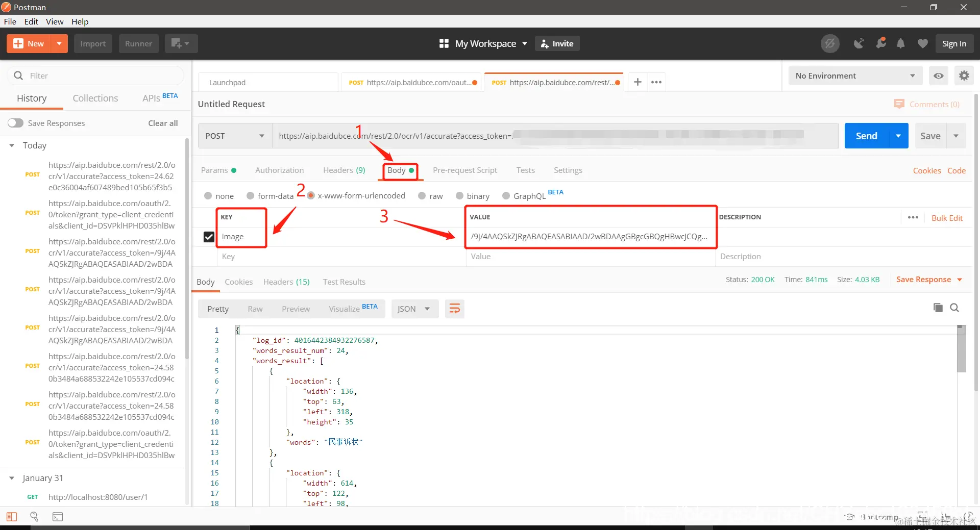Uncheck the image key row checkbox

[x=209, y=237]
